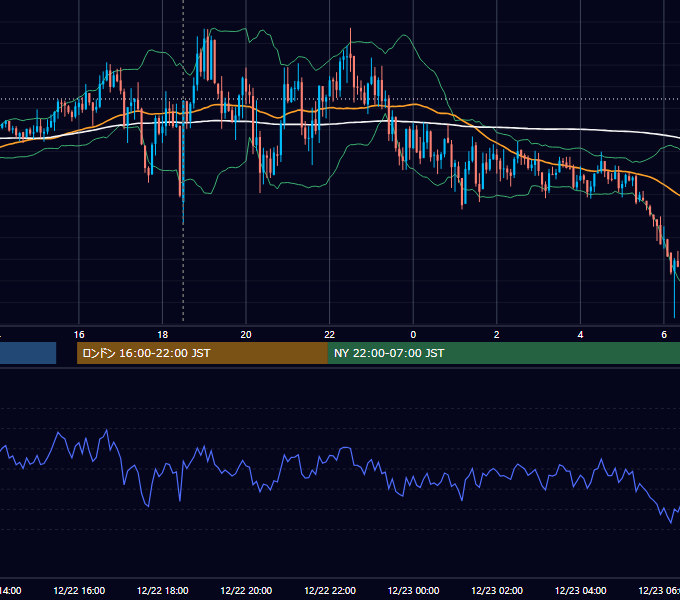680x600 pixels.
Task: Click the 12/22 16:00 time label
Action: pos(79,590)
